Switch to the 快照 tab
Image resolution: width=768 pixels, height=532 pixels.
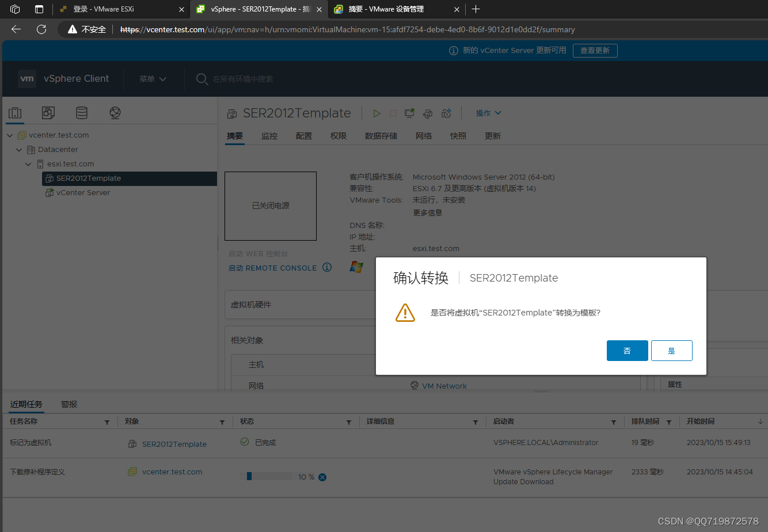458,136
